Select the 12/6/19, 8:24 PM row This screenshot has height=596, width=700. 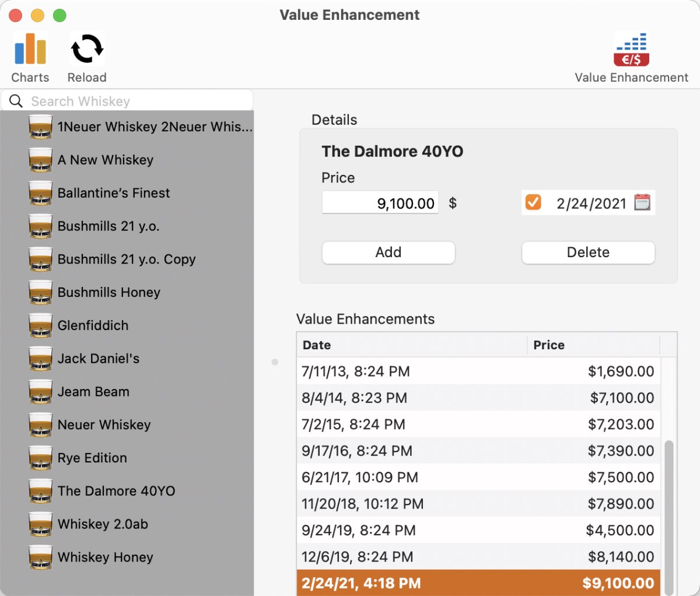(479, 557)
